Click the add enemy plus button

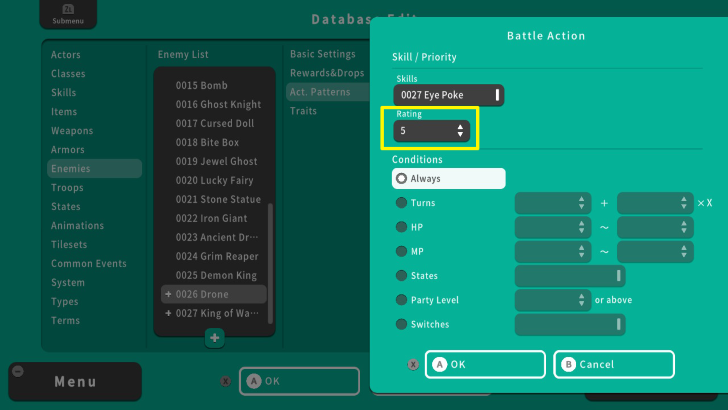click(214, 338)
